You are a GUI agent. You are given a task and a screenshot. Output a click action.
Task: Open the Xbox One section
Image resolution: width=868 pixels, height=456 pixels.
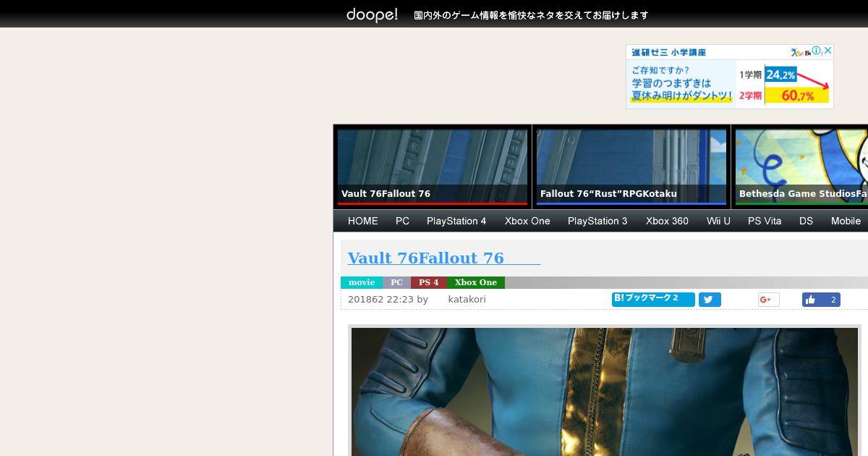tap(527, 221)
